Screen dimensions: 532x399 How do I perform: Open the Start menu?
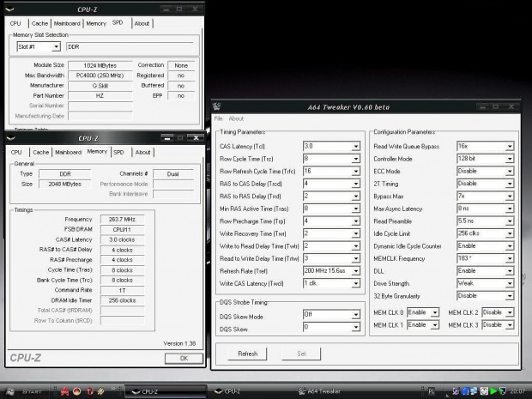tap(26, 391)
